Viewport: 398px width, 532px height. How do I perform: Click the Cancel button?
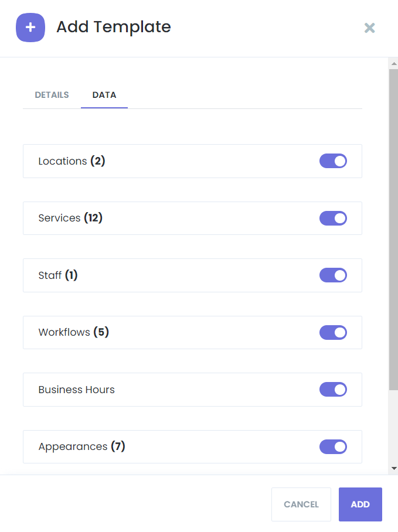(x=301, y=504)
